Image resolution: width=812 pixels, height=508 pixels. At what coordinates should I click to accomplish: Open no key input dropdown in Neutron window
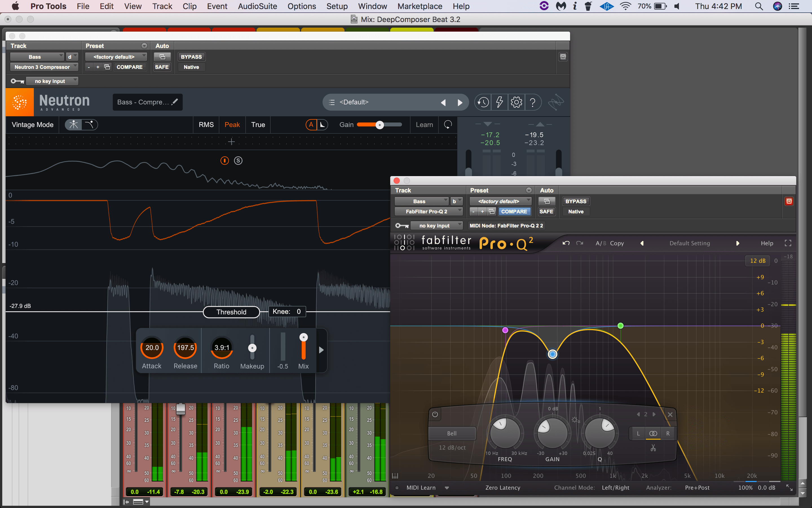click(52, 81)
